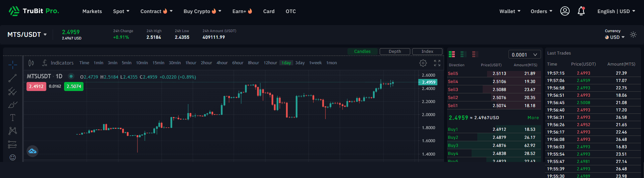Select the crosshair cursor tool
Image resolution: width=644 pixels, height=178 pixels.
[x=13, y=65]
